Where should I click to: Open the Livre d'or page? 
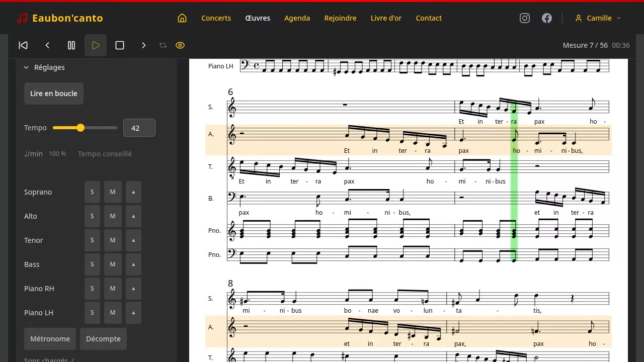pos(386,18)
